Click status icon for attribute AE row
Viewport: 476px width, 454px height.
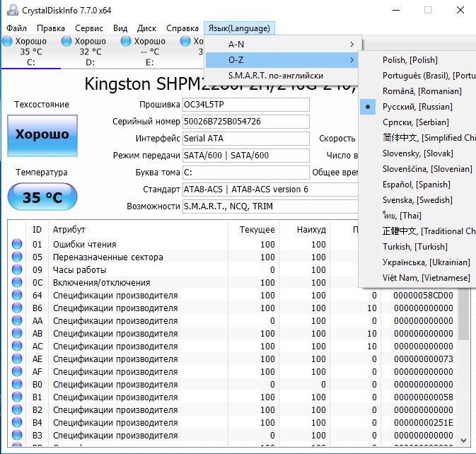click(17, 359)
